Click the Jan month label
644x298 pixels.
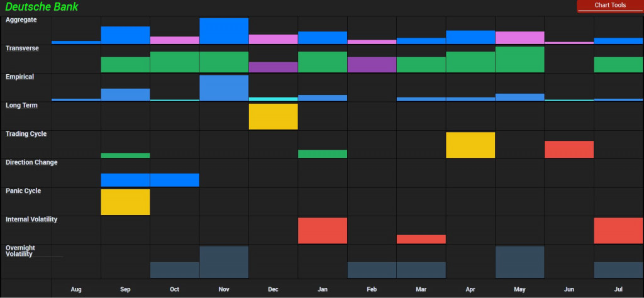click(x=323, y=289)
